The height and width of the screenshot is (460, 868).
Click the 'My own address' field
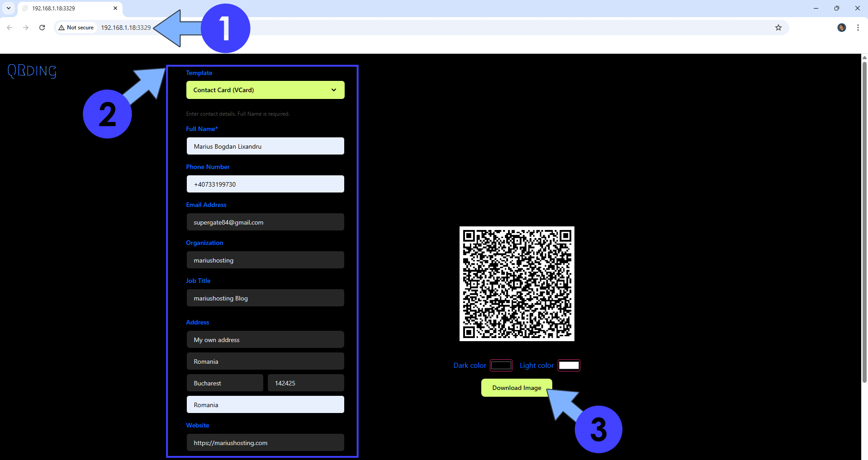point(265,339)
